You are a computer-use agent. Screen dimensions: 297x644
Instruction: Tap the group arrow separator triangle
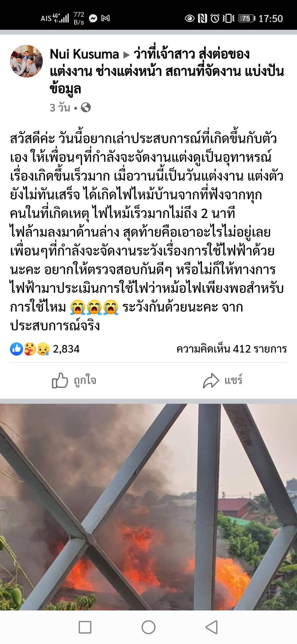[126, 55]
